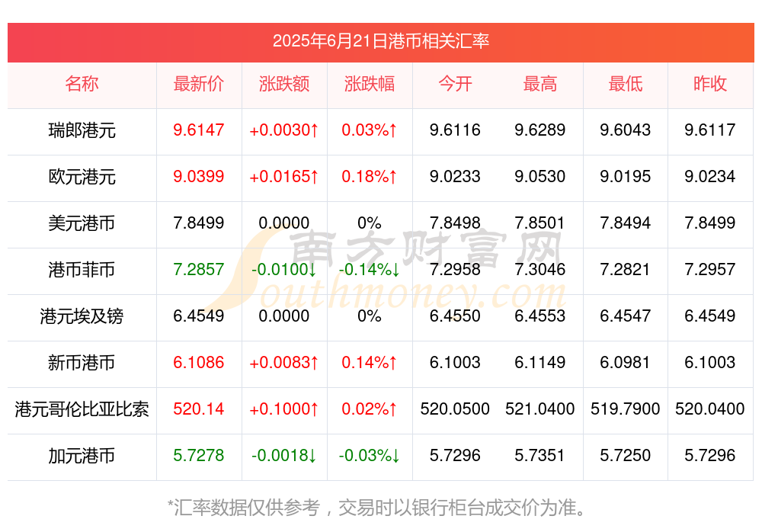
Task: Click the previous close 7.2957
Action: pos(710,269)
